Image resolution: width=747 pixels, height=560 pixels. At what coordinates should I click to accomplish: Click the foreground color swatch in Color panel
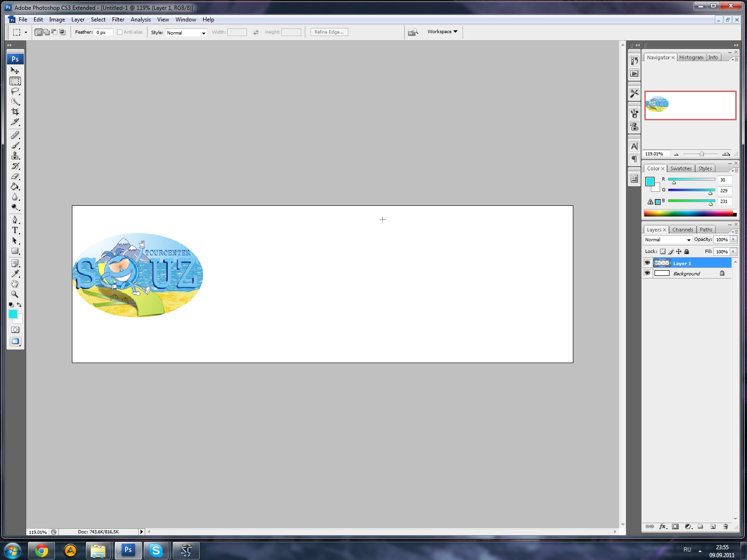[650, 182]
